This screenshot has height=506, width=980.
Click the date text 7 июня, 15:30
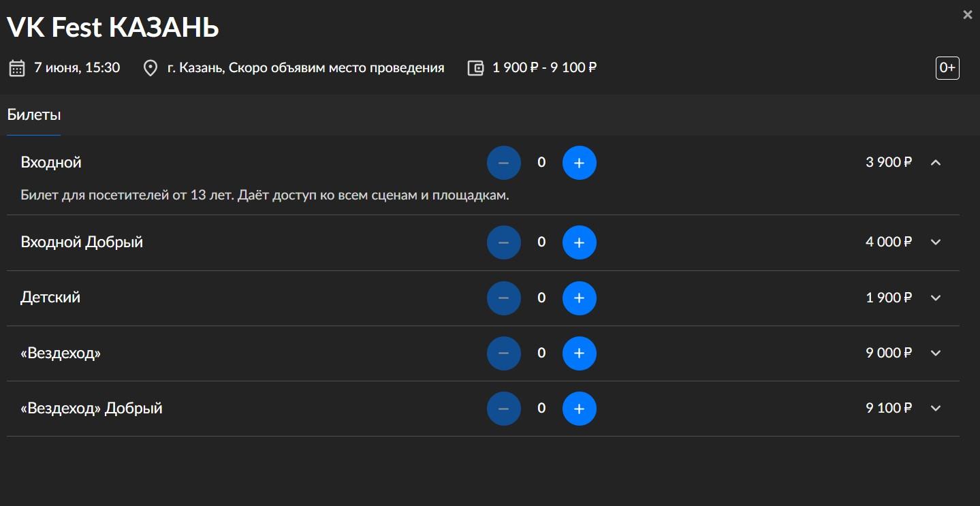pos(77,67)
